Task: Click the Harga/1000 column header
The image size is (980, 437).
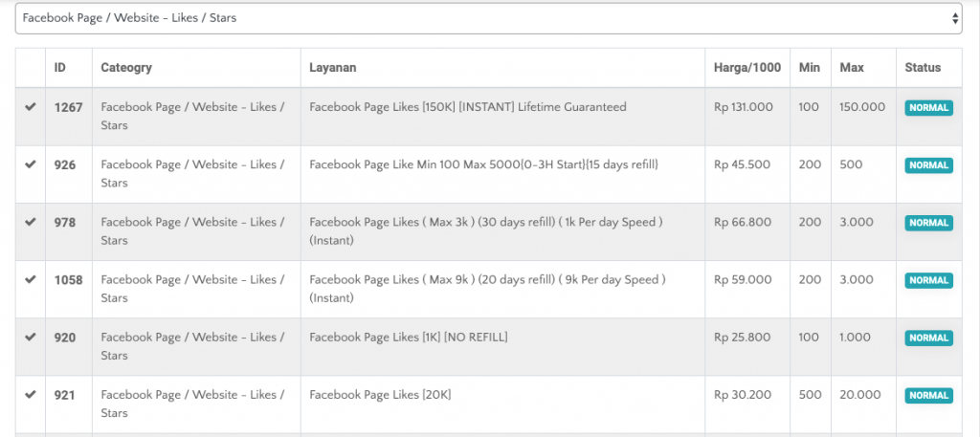Action: click(x=747, y=68)
